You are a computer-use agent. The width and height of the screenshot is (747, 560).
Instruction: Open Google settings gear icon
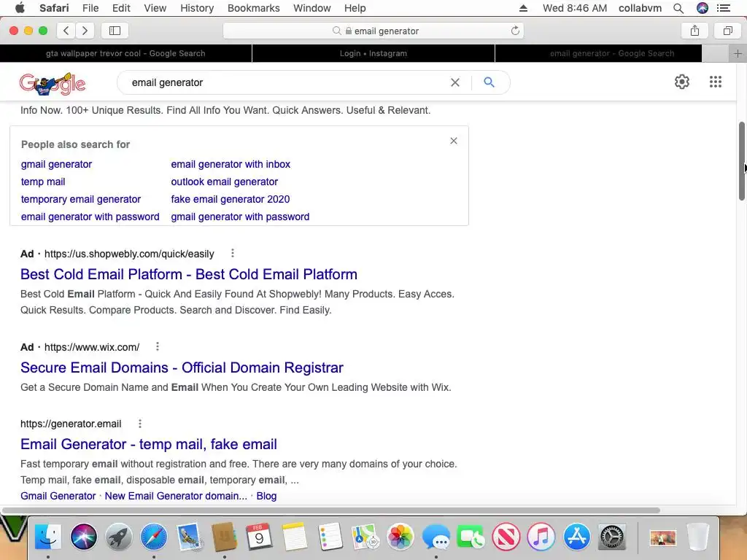tap(682, 82)
